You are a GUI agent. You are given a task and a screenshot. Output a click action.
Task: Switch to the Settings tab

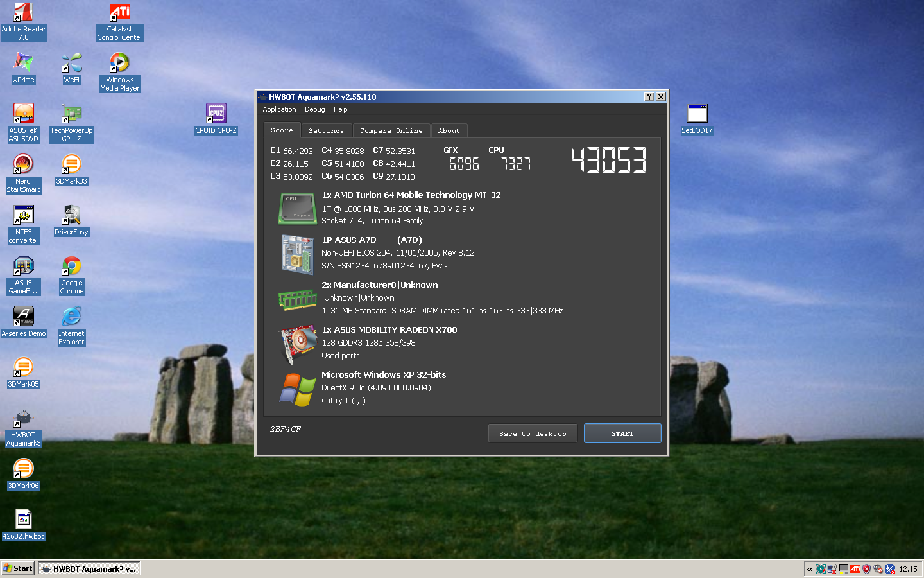click(326, 131)
